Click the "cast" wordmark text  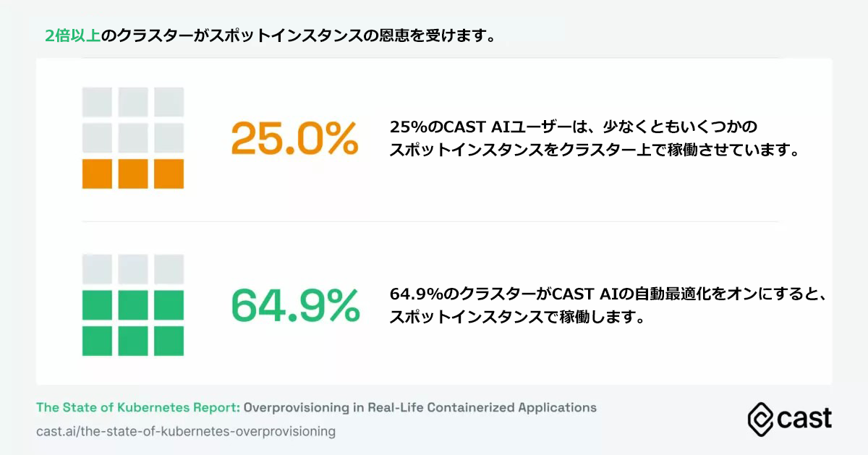pos(804,418)
